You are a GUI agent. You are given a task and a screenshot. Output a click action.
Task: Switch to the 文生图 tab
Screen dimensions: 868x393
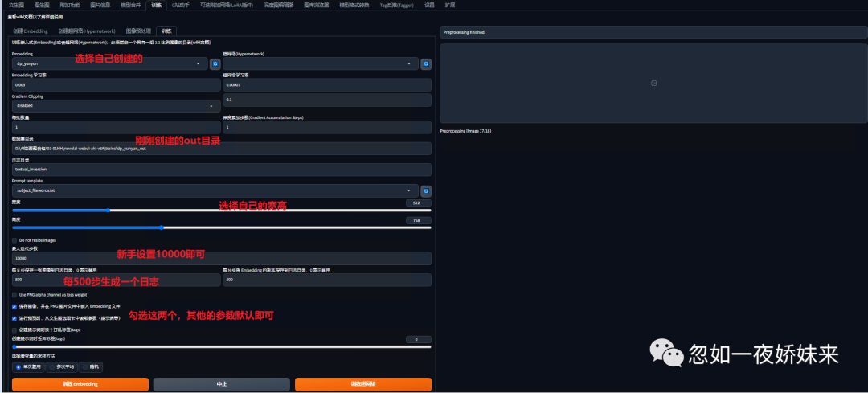point(17,5)
